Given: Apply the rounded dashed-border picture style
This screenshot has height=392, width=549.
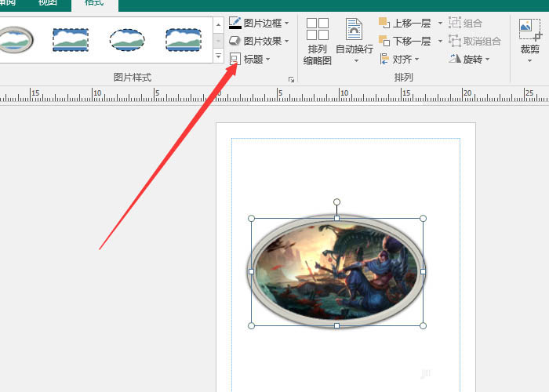Looking at the screenshot, I should pos(183,39).
